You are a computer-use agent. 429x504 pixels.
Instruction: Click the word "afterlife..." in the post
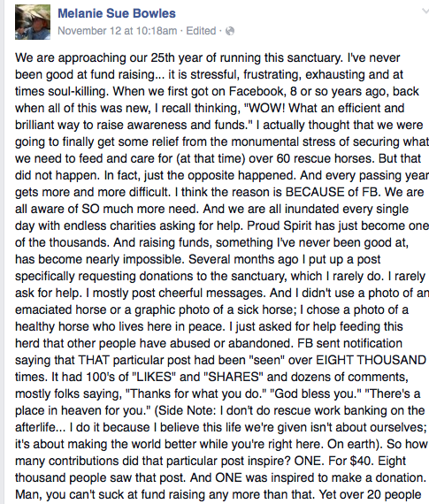coord(41,427)
